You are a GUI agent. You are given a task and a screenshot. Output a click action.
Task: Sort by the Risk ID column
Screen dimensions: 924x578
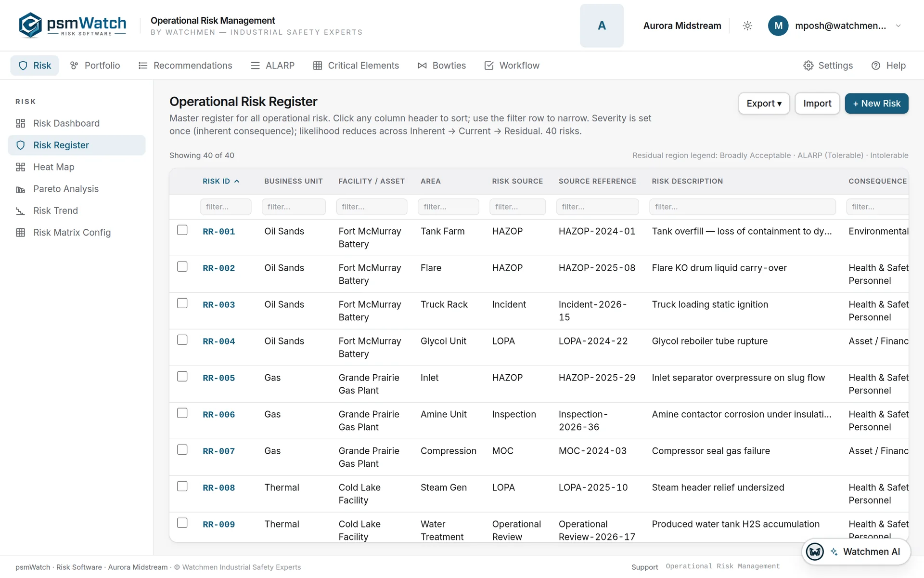click(221, 181)
